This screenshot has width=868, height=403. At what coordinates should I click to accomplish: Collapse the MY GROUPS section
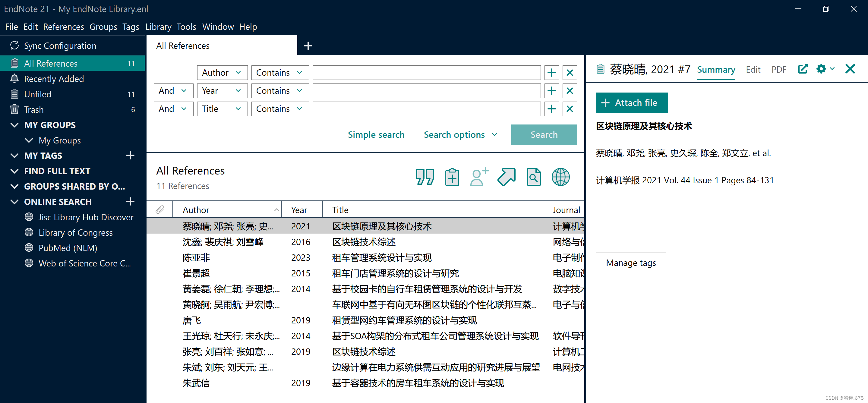pos(14,125)
